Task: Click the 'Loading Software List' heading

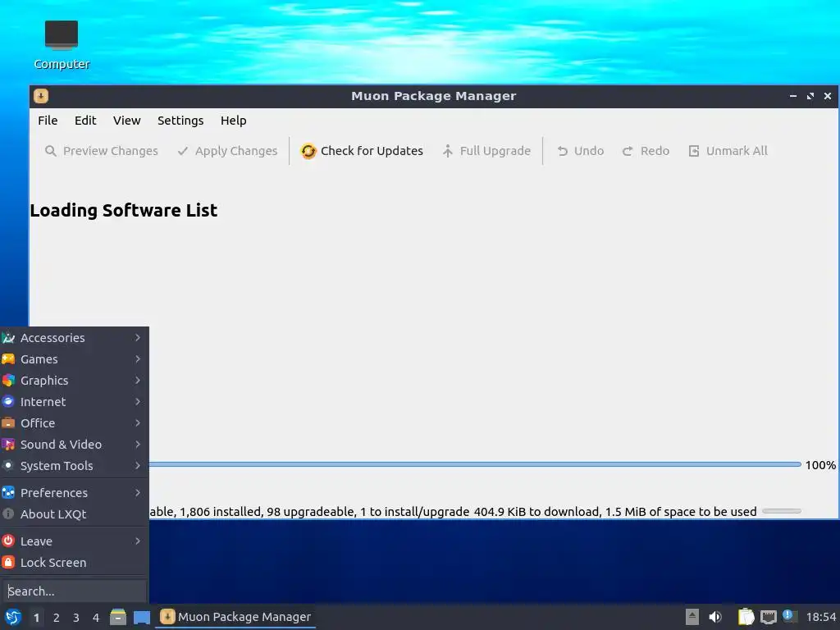Action: [124, 211]
